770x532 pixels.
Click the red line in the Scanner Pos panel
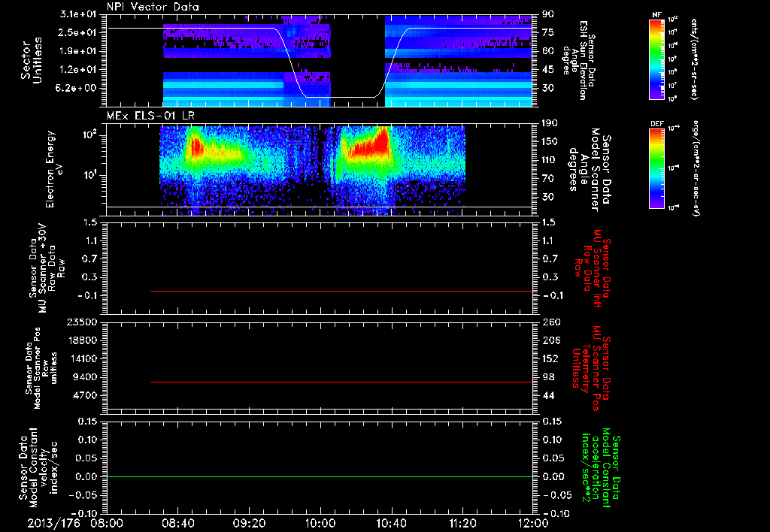[341, 382]
